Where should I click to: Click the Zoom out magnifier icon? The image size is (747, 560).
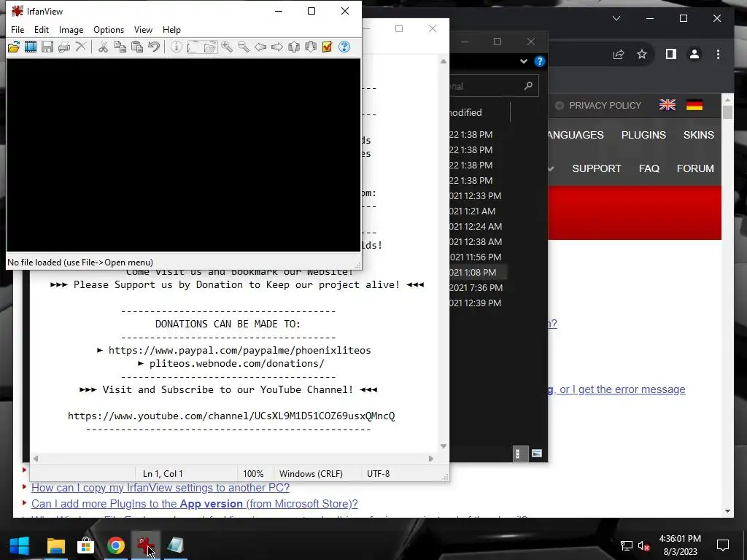[244, 47]
